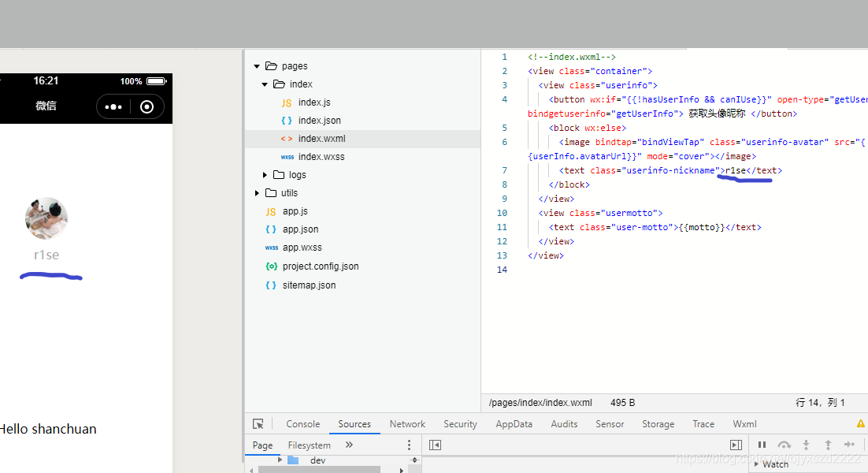Screen dimensions: 868x473
Task: Click the simulator close circle button
Action: (x=147, y=107)
